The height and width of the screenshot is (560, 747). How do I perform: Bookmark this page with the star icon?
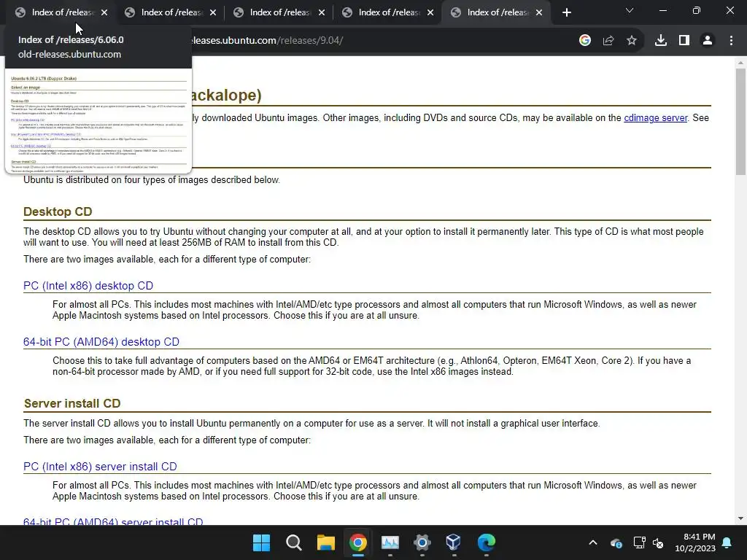point(632,41)
